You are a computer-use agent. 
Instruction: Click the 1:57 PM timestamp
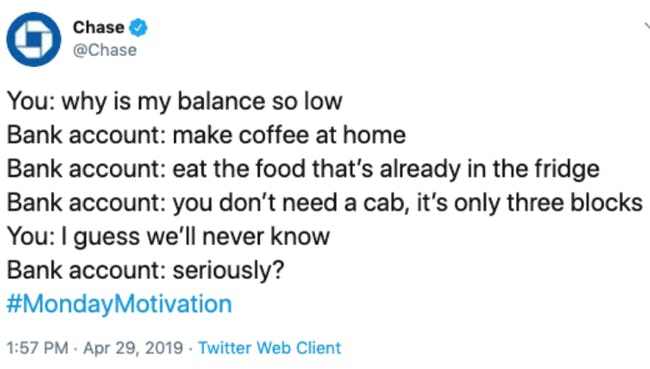[x=38, y=347]
